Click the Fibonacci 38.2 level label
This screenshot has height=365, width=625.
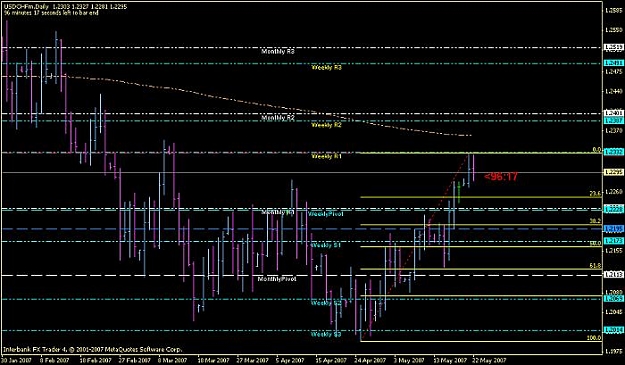point(595,221)
